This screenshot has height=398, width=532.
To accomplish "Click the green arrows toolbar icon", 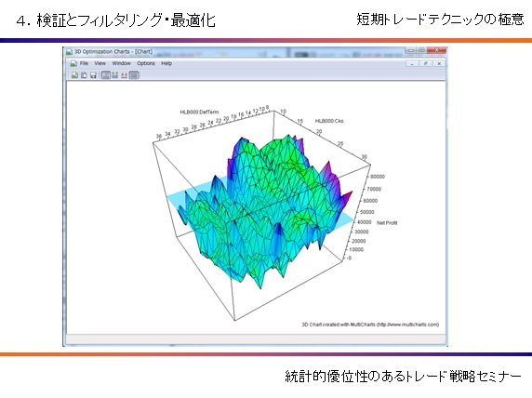I will [x=115, y=75].
